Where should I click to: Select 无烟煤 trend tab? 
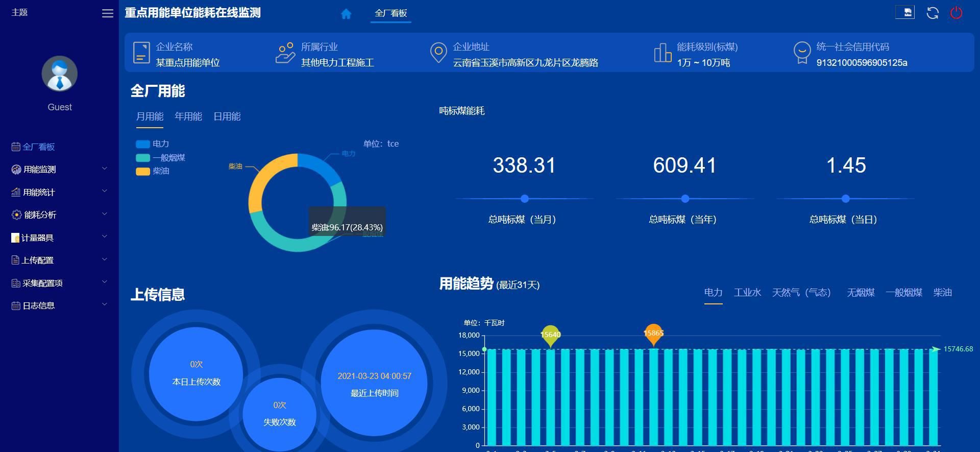tap(861, 293)
